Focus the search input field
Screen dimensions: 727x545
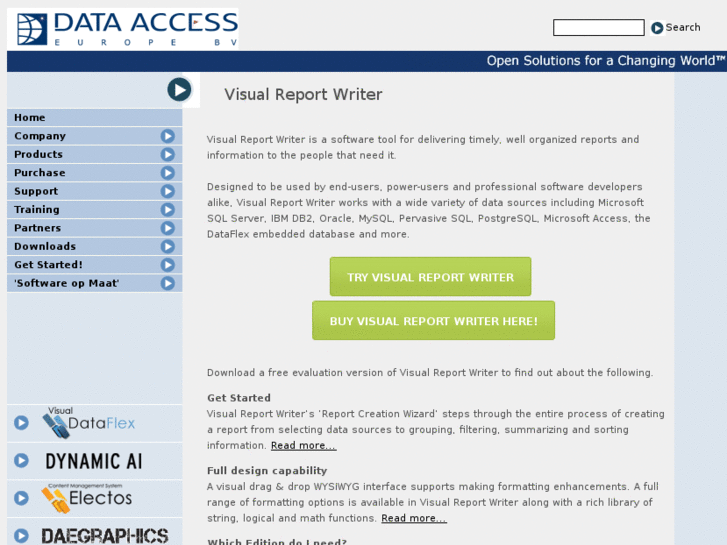point(599,27)
